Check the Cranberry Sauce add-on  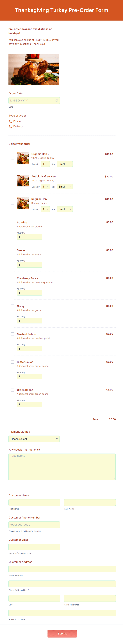(13, 278)
